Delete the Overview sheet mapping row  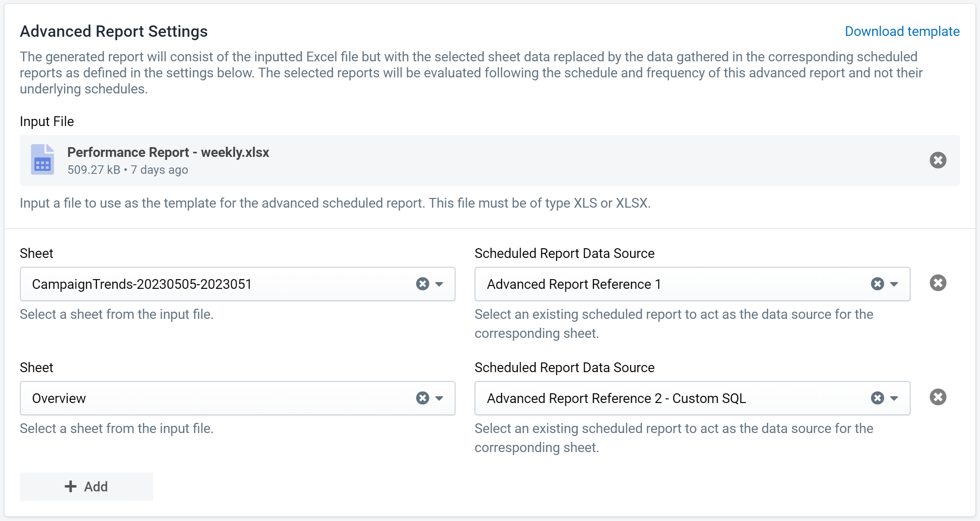coord(938,397)
